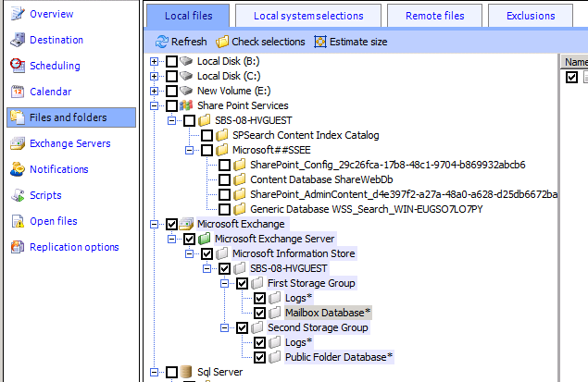Go to Exchange Servers page

pos(70,143)
